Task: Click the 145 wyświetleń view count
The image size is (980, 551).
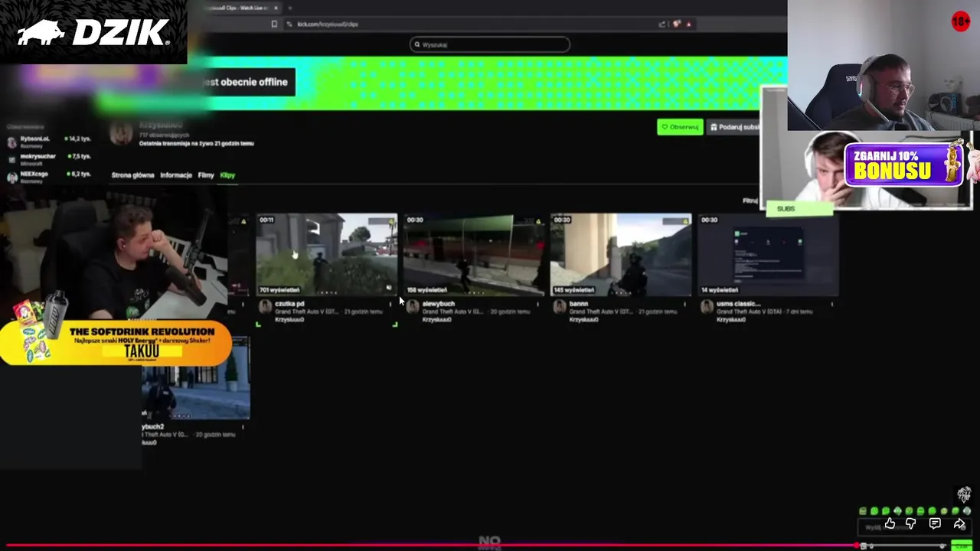Action: point(573,290)
